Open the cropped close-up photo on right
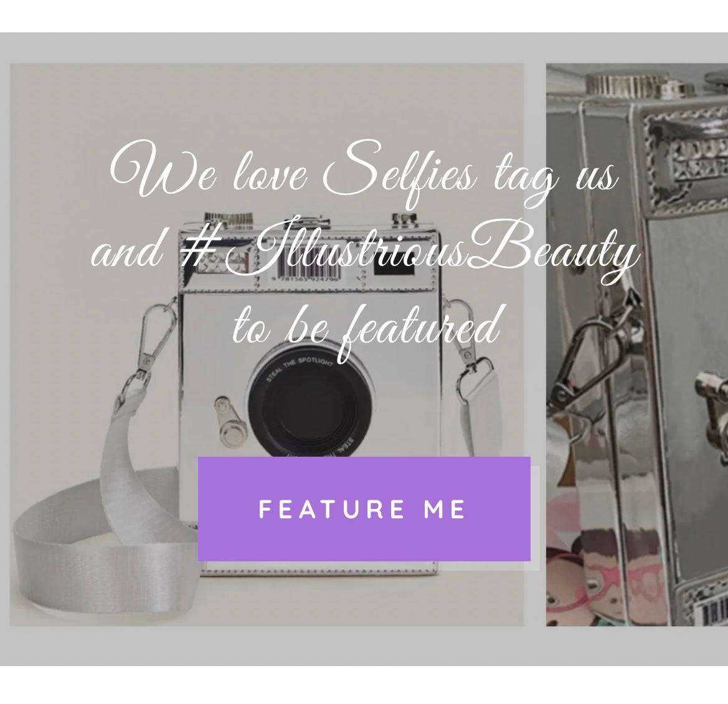Image resolution: width=728 pixels, height=704 pixels. pos(637,345)
